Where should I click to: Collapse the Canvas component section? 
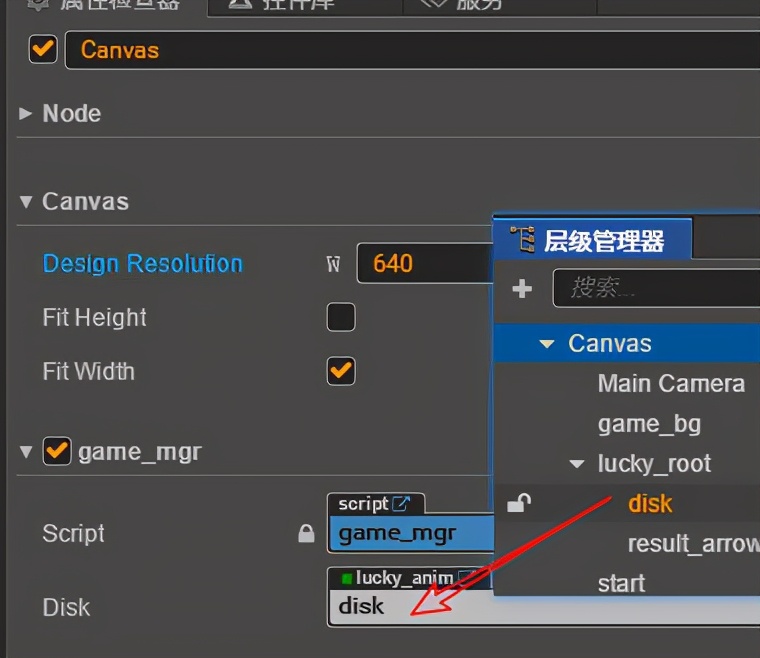coord(26,202)
